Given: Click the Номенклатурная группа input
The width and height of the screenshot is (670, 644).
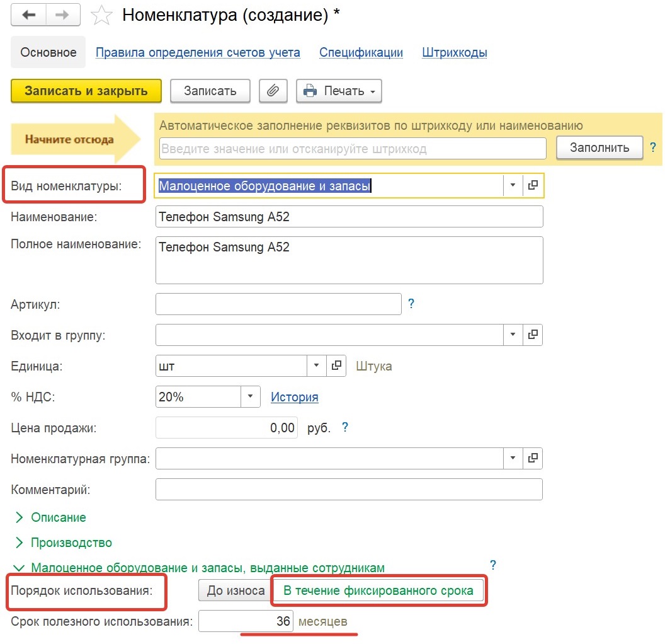Looking at the screenshot, I should coord(329,458).
